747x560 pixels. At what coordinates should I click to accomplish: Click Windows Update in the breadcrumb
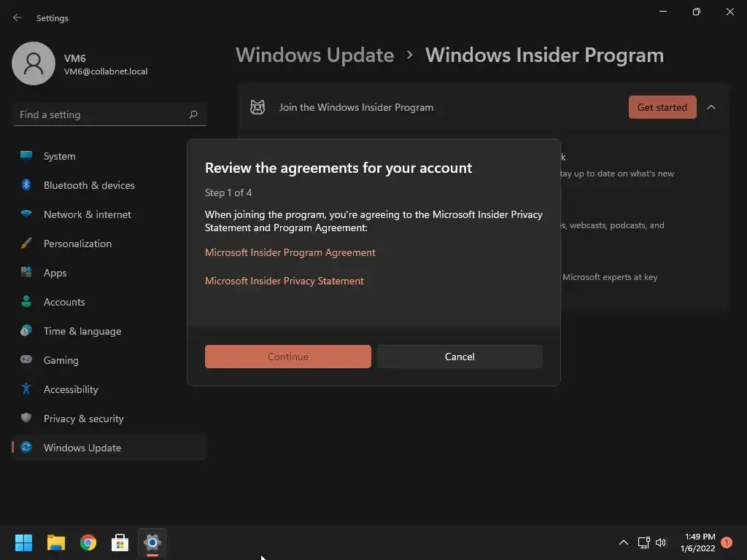click(x=315, y=55)
